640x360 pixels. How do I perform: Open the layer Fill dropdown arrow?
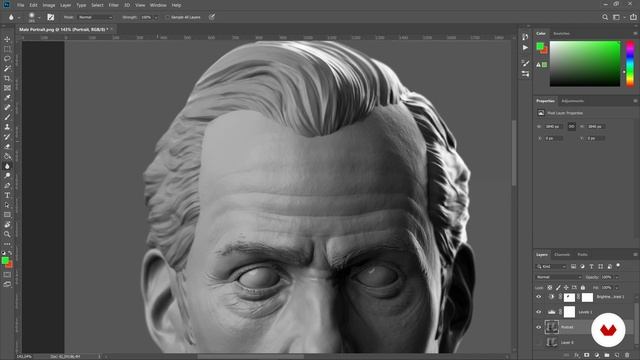point(617,288)
